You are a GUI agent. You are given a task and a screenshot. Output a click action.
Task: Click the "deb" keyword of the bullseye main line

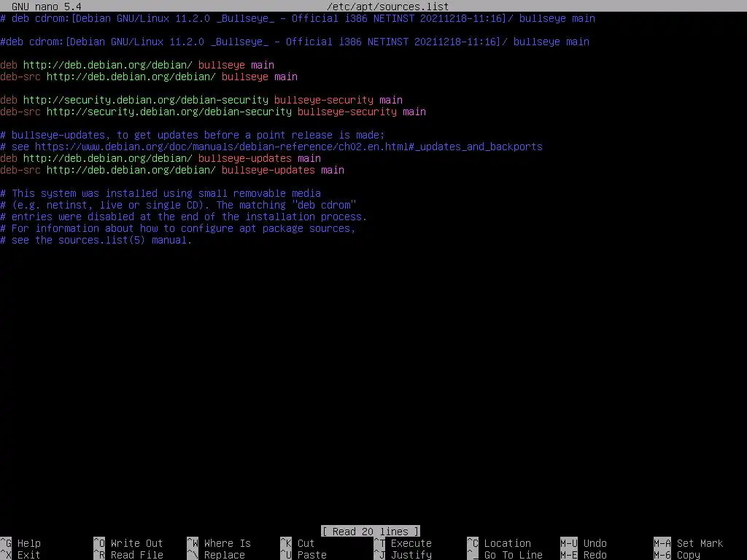click(9, 65)
